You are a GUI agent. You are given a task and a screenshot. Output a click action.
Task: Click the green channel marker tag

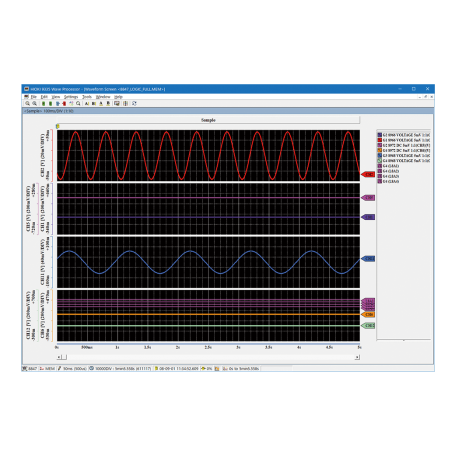point(368,325)
